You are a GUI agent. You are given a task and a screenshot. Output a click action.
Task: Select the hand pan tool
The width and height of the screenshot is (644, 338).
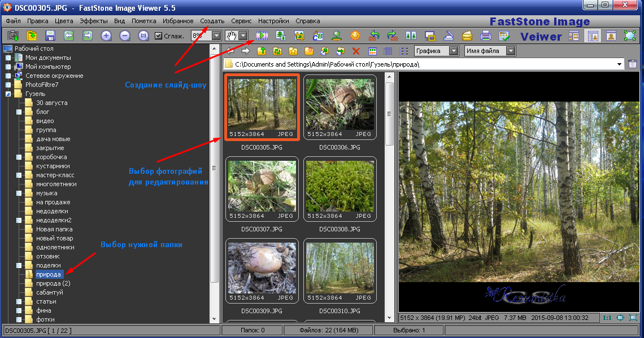(232, 36)
